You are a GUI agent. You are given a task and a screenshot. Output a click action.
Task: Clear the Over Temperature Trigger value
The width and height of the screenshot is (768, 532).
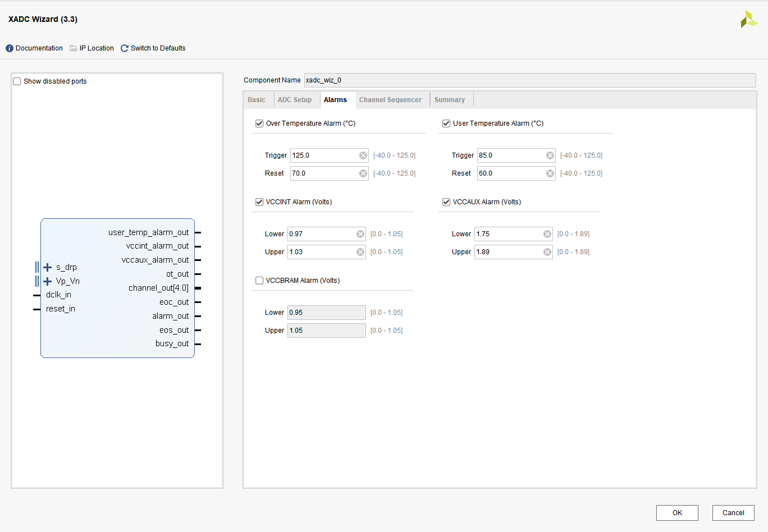coord(363,155)
